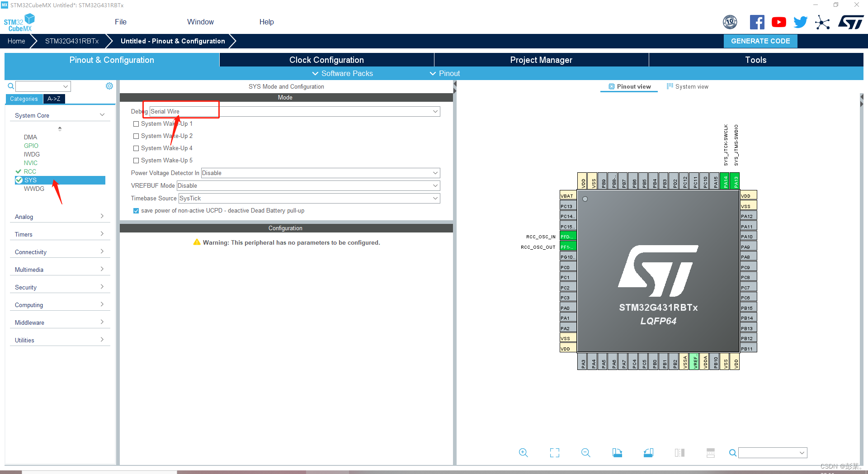Expand the Multimedia category
The width and height of the screenshot is (868, 474).
(60, 270)
